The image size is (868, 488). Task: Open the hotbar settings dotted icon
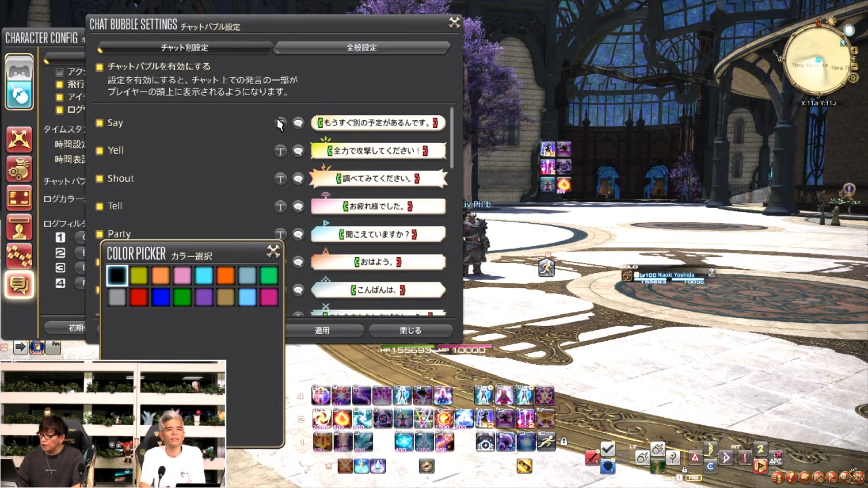pos(19,256)
